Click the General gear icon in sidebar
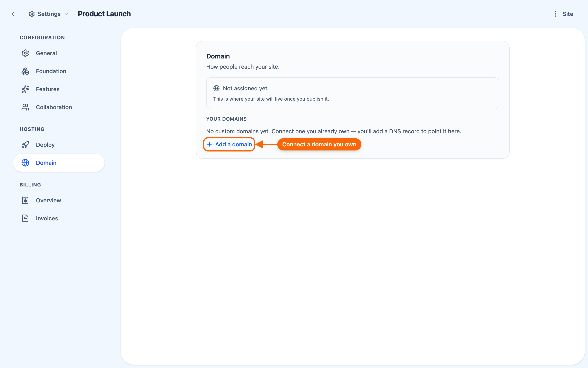This screenshot has width=588, height=368. [x=25, y=53]
